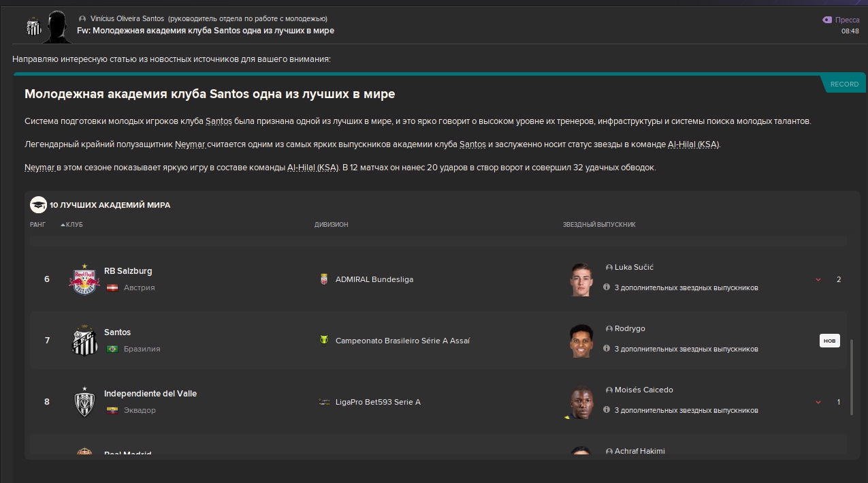Click the Пресса tag icon
The width and height of the screenshot is (868, 483).
(827, 20)
